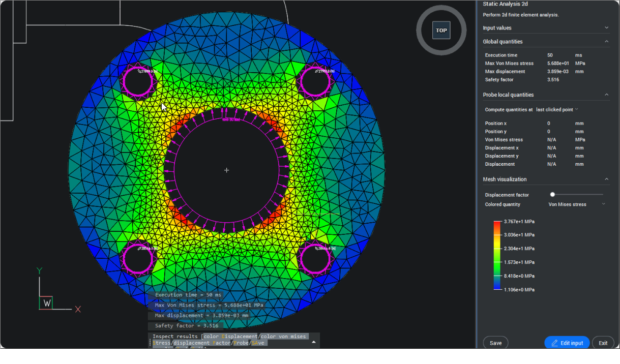This screenshot has height=364, width=620.
Task: Click the UCS icon marked W
Action: tap(47, 303)
